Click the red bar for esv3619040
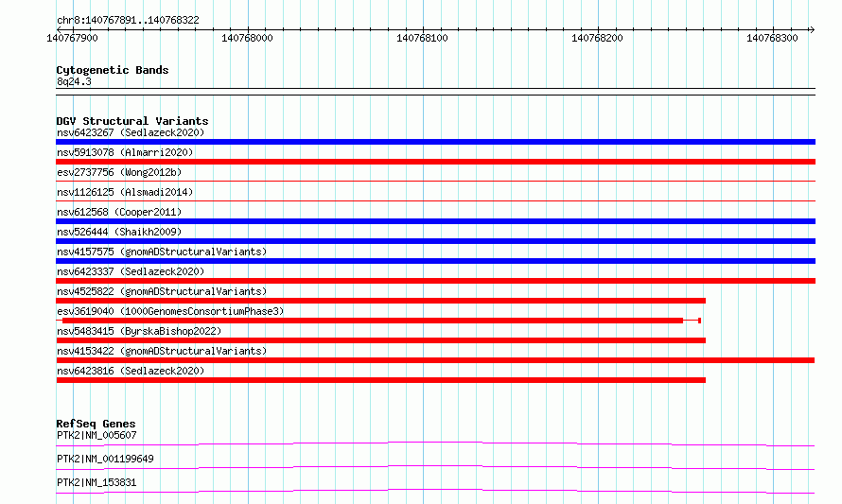842x504 pixels. (373, 321)
